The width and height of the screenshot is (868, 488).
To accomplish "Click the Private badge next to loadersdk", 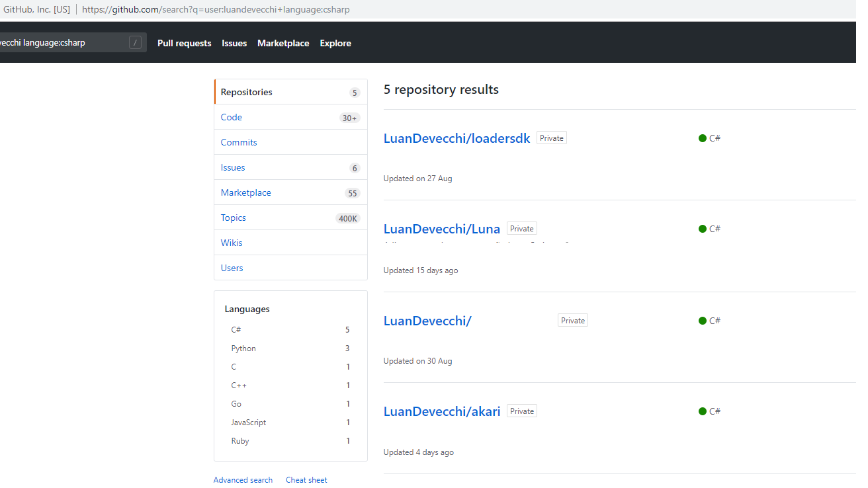I will [x=552, y=138].
